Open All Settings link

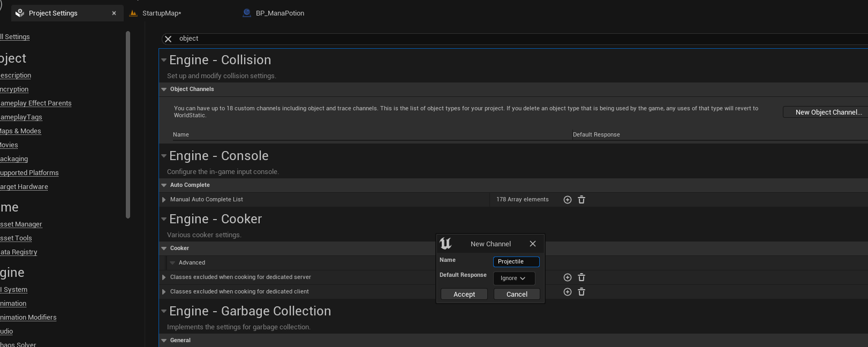[x=14, y=37]
